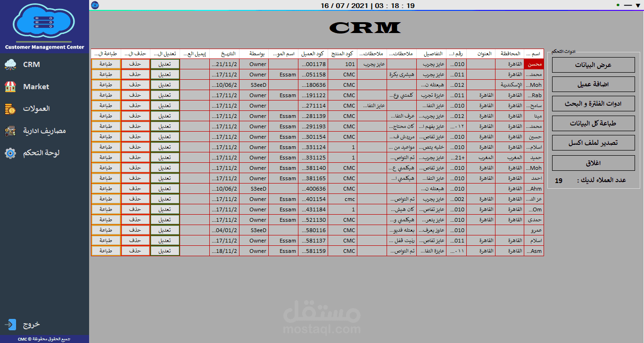Viewport: 644px width, 343px height.
Task: Open Market via the shop icon
Action: pos(10,86)
